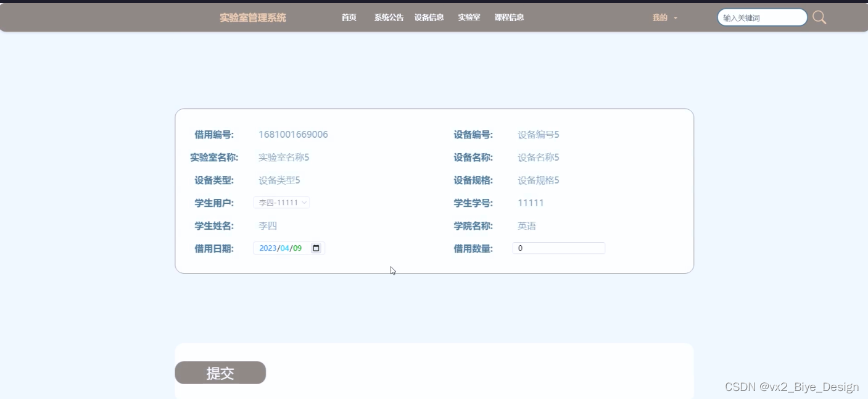Click the 实验室名称: label
The height and width of the screenshot is (399, 868).
tap(214, 157)
